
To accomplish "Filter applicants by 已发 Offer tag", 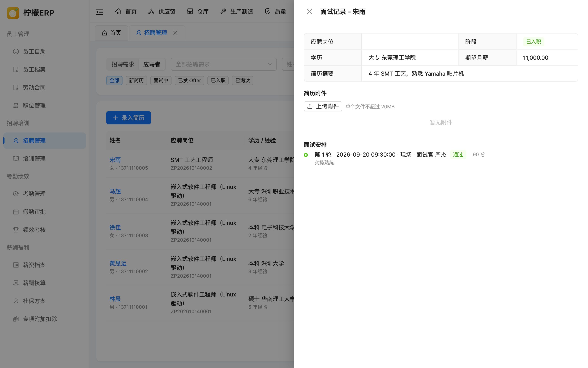I will coord(189,80).
